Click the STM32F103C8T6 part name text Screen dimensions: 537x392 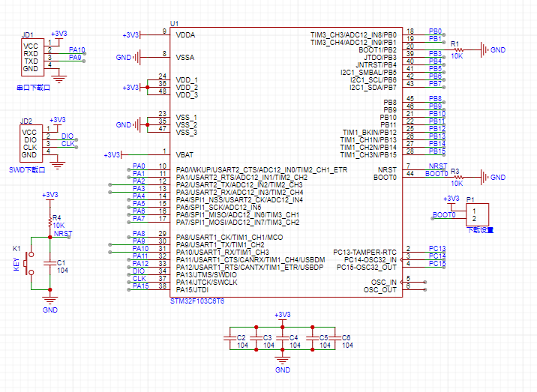[196, 300]
